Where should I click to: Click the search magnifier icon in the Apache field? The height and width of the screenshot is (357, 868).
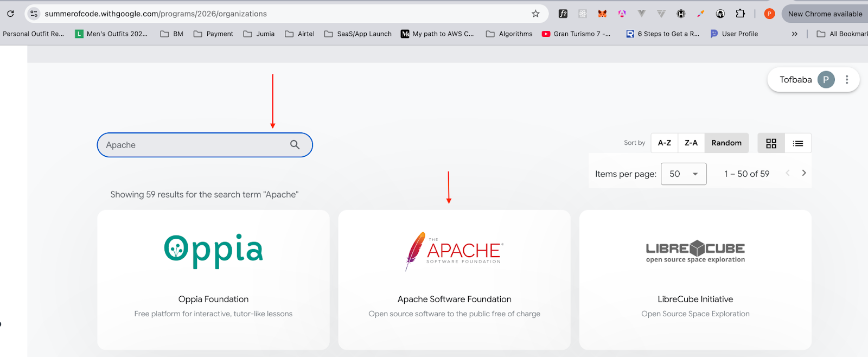point(295,145)
